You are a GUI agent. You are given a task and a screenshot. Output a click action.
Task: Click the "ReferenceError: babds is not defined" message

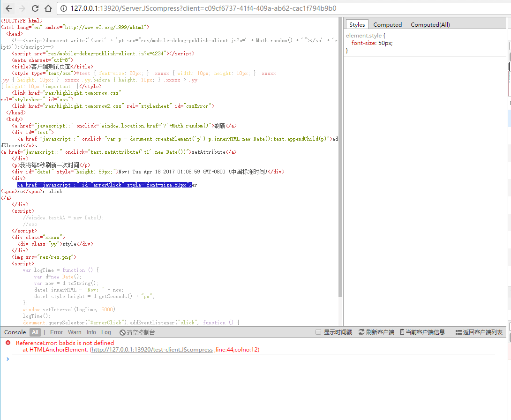click(x=65, y=343)
